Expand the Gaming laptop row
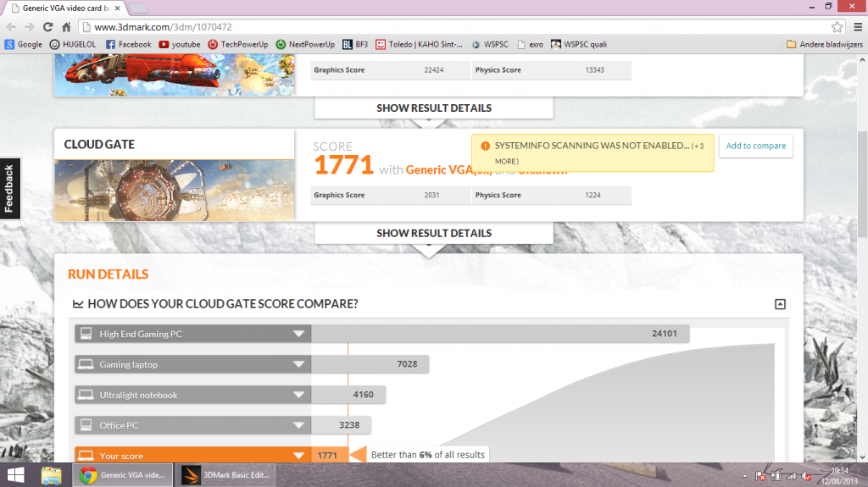 click(x=298, y=364)
